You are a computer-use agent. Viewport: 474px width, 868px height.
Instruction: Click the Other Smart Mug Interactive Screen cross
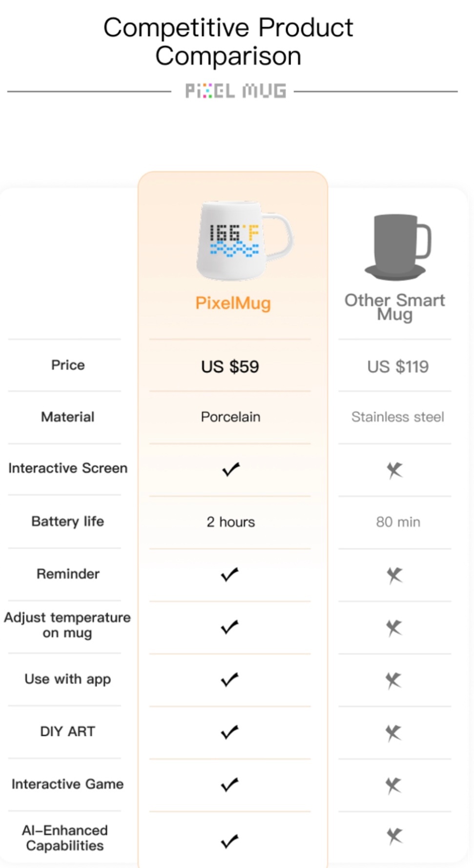[x=394, y=470]
